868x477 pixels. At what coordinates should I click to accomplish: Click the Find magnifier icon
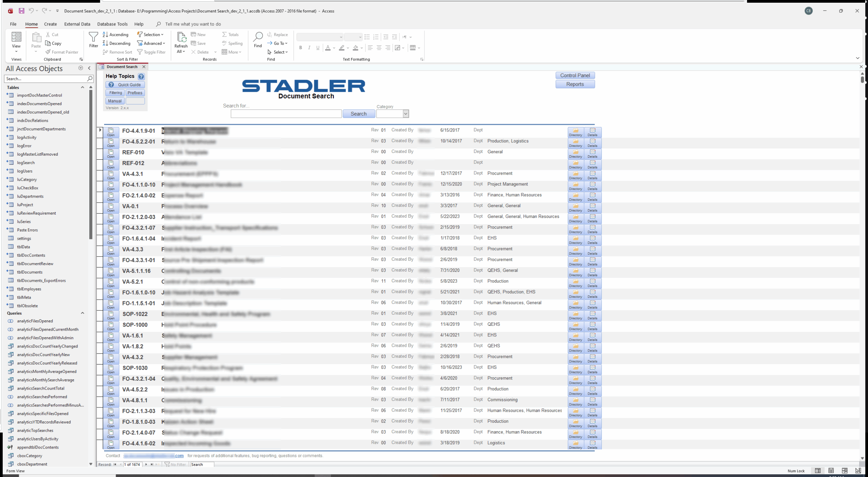click(x=258, y=37)
